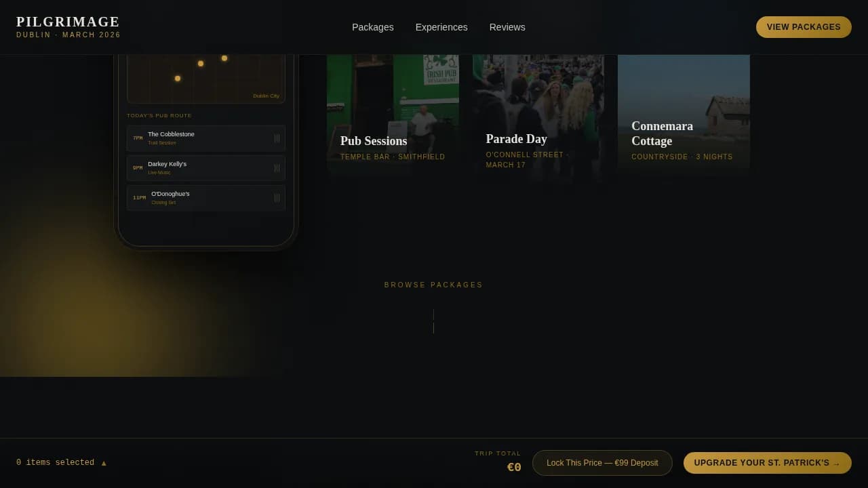The width and height of the screenshot is (868, 488).
Task: Click the PILGRIMAGE site logo
Action: 68,26
